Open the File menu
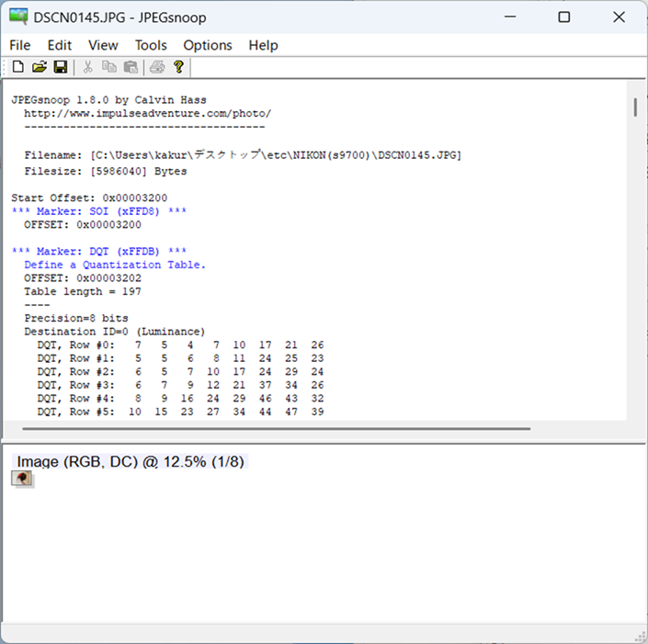This screenshot has height=644, width=648. point(19,45)
